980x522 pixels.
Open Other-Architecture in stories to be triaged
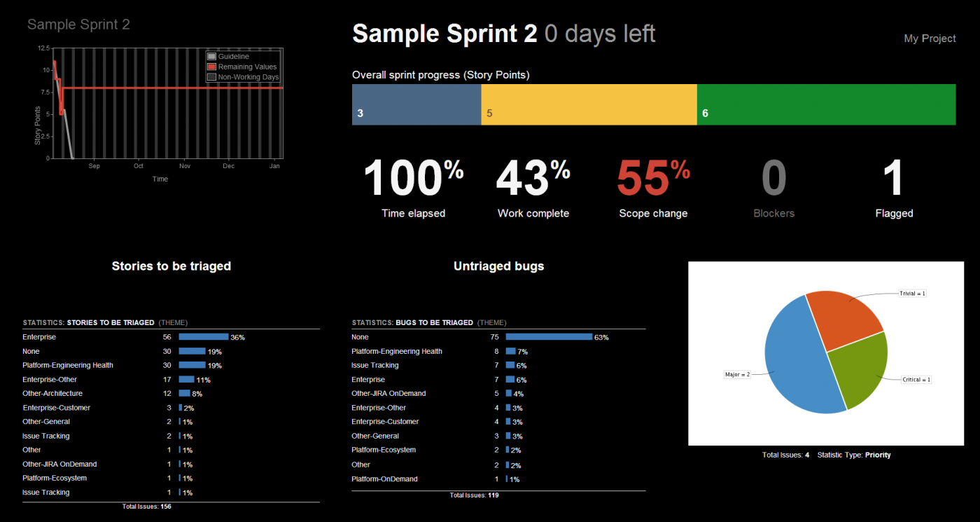coord(52,394)
